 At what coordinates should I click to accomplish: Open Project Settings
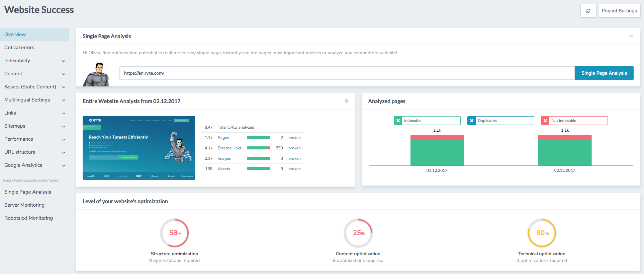[619, 11]
